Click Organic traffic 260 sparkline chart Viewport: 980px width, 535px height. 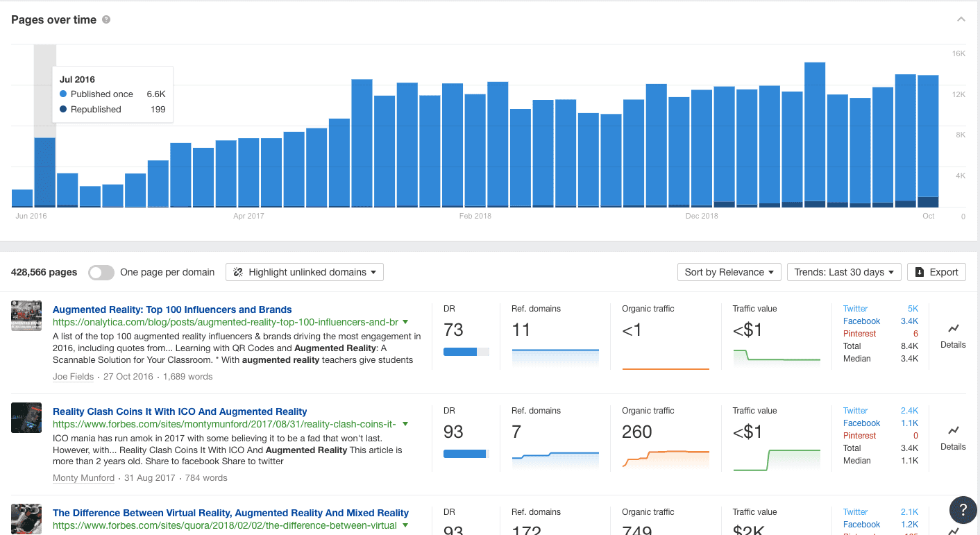(666, 459)
